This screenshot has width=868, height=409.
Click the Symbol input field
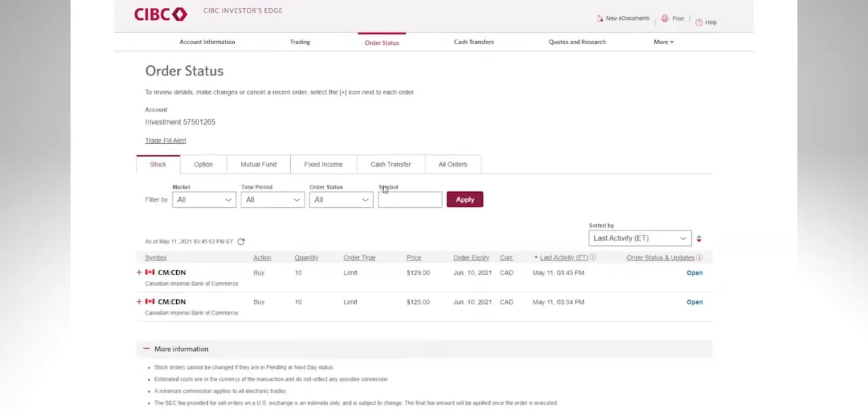pyautogui.click(x=410, y=200)
